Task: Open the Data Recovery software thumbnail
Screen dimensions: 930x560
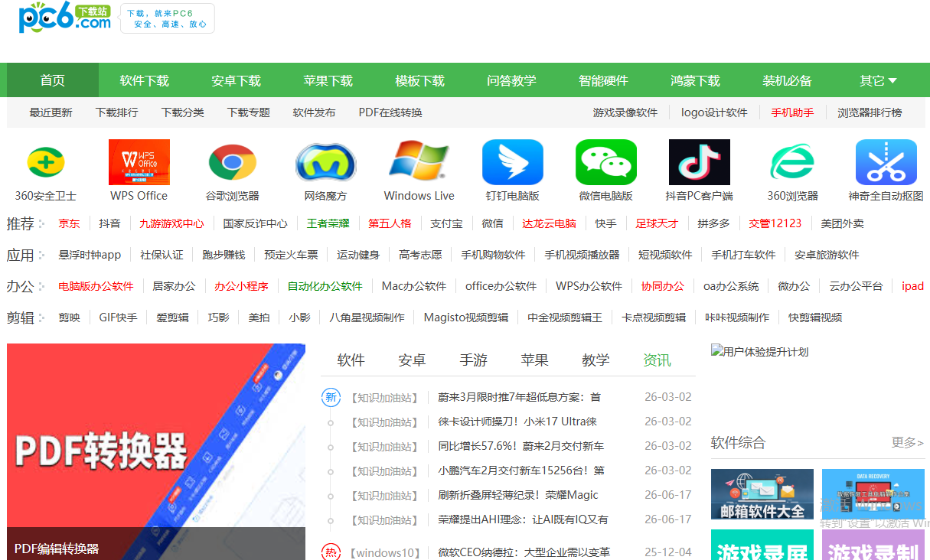Action: 873,494
